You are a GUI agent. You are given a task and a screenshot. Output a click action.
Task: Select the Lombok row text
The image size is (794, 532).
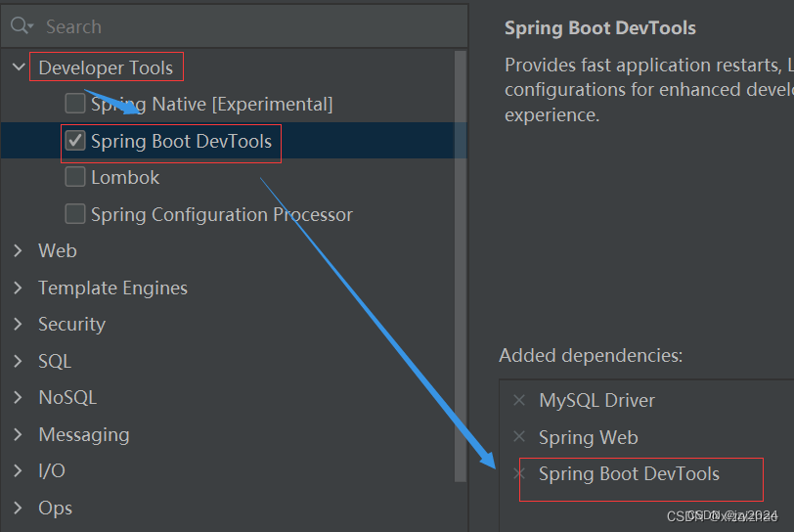125,177
